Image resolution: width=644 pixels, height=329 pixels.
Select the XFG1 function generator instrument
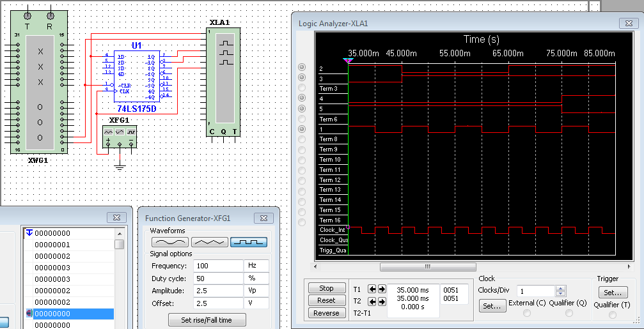point(119,135)
